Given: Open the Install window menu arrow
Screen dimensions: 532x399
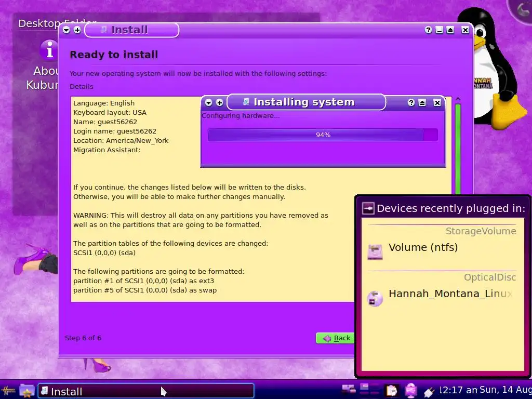Looking at the screenshot, I should [66, 30].
